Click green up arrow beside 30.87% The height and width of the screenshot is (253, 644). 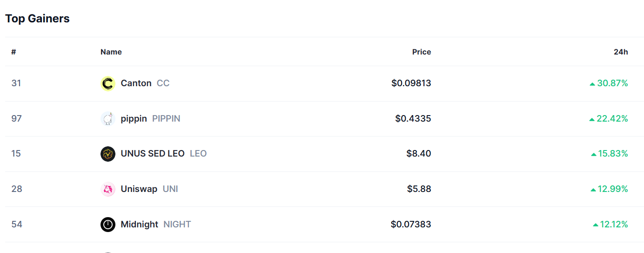[592, 84]
